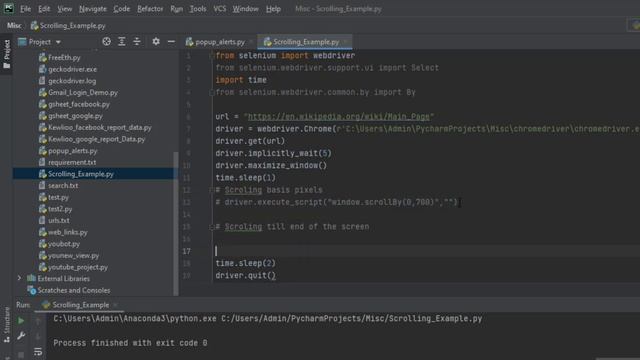Screen dimensions: 640x360
Task: Open the VCS menu
Action: click(x=220, y=9)
